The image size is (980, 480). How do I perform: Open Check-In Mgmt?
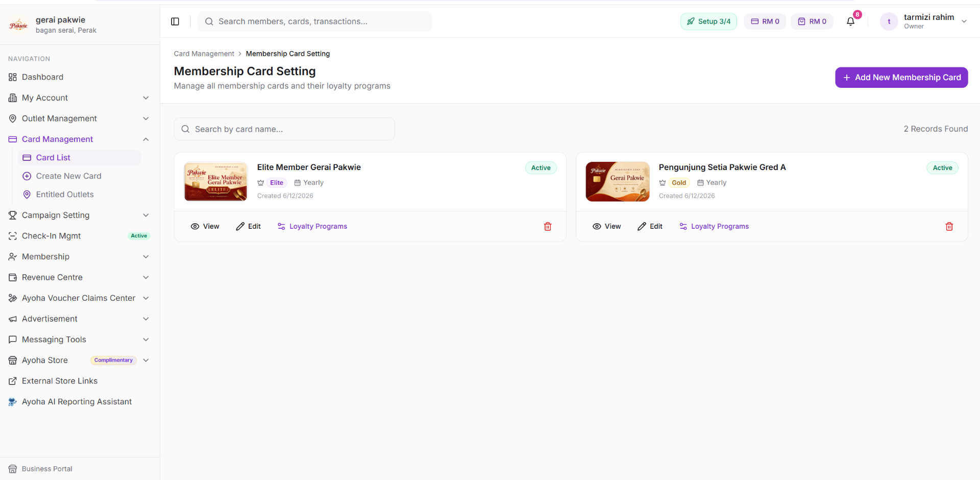[x=80, y=236]
